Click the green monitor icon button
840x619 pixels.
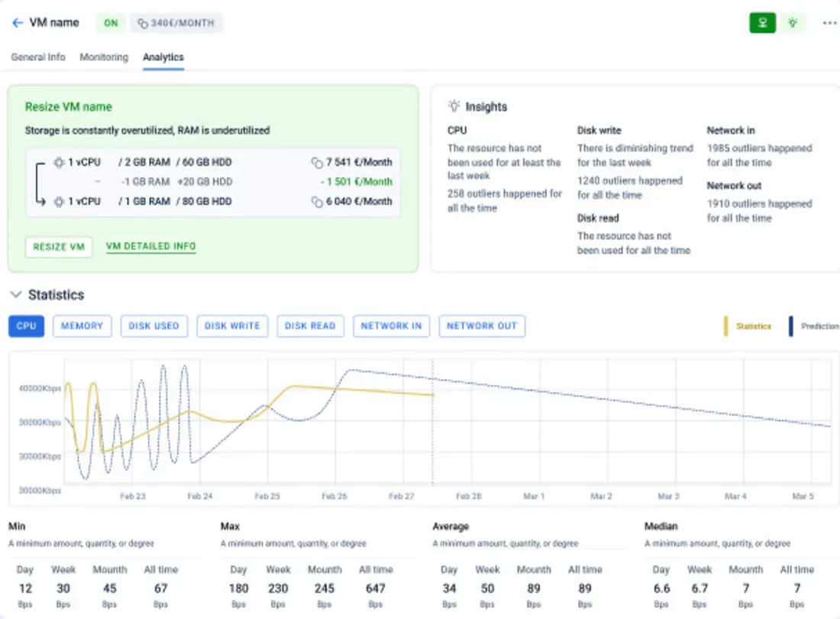[x=762, y=23]
